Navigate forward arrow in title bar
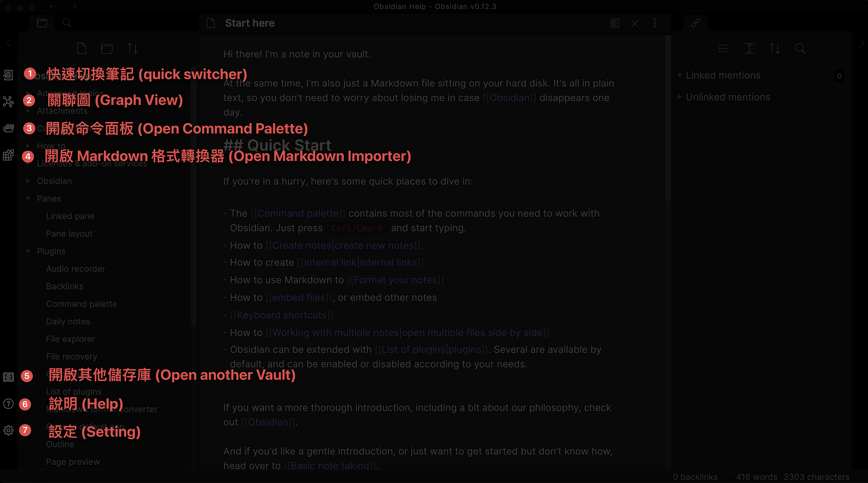This screenshot has height=483, width=868. (x=73, y=7)
